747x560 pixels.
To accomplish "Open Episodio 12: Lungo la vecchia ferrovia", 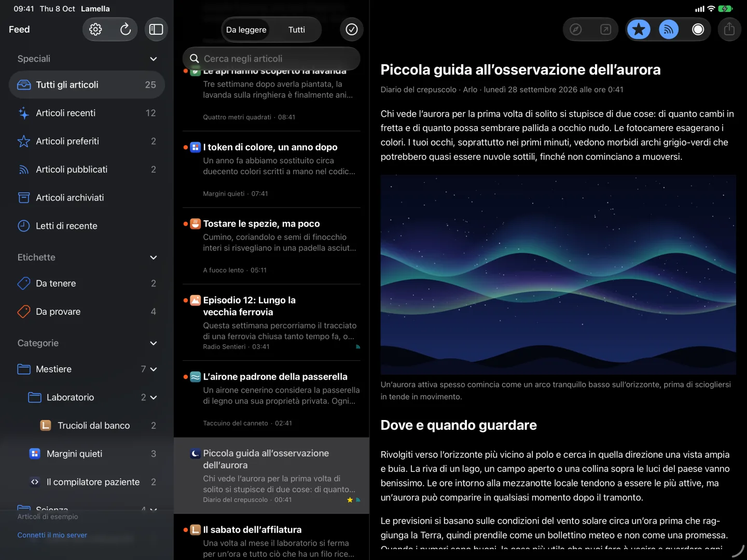I will click(x=271, y=323).
